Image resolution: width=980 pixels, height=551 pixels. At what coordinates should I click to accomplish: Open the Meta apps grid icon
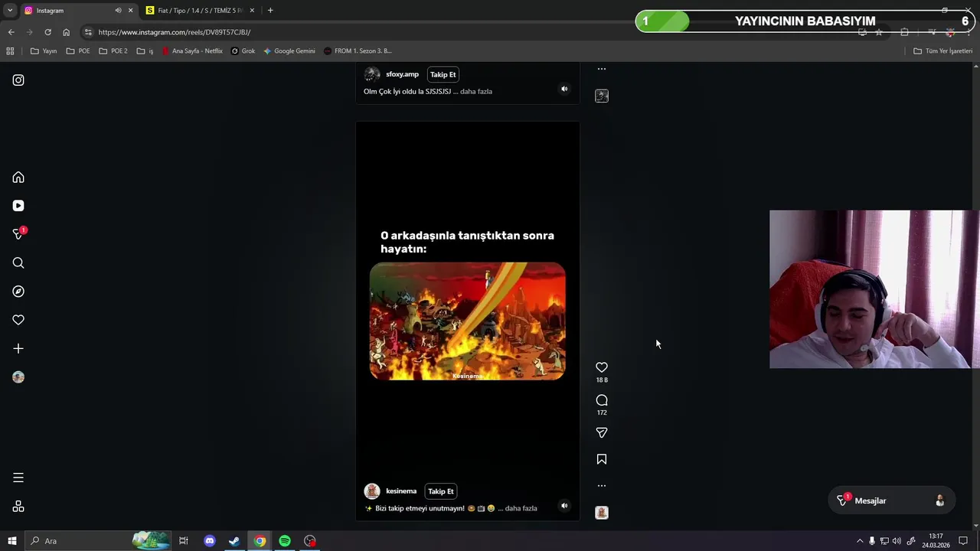point(18,507)
